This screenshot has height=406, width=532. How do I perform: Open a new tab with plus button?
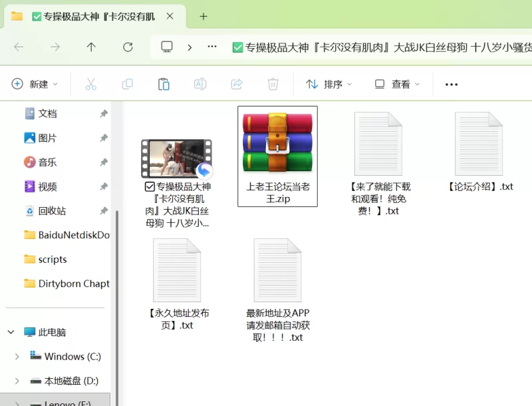tap(203, 16)
